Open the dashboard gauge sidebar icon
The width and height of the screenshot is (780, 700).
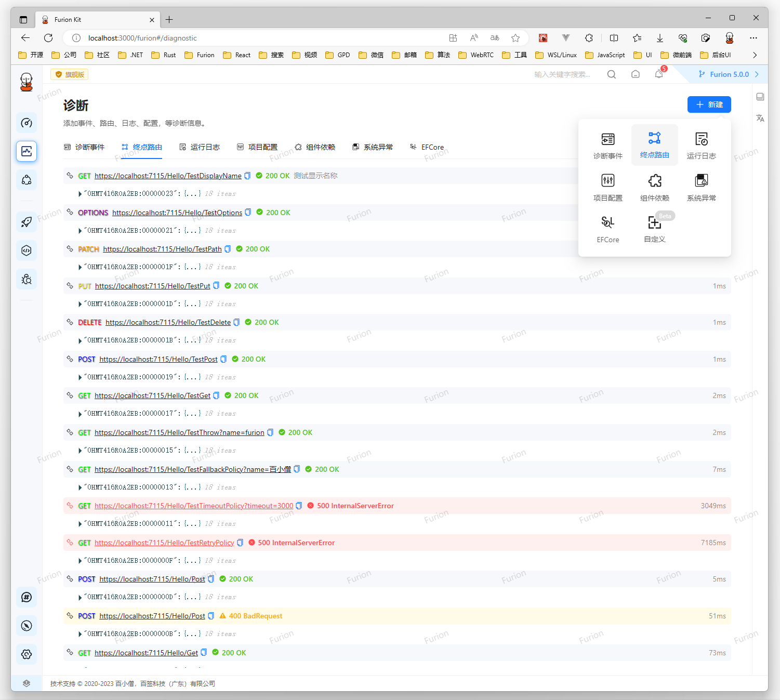(27, 123)
